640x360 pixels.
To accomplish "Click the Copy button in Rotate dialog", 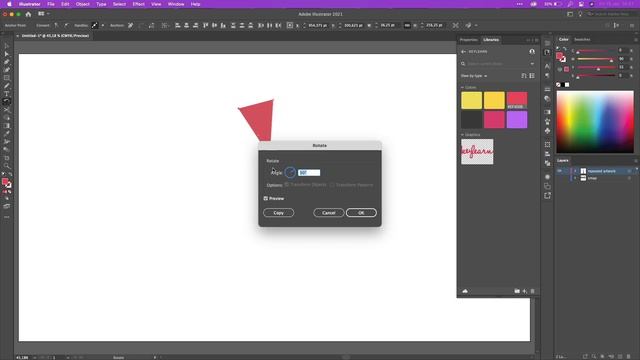I will 278,213.
